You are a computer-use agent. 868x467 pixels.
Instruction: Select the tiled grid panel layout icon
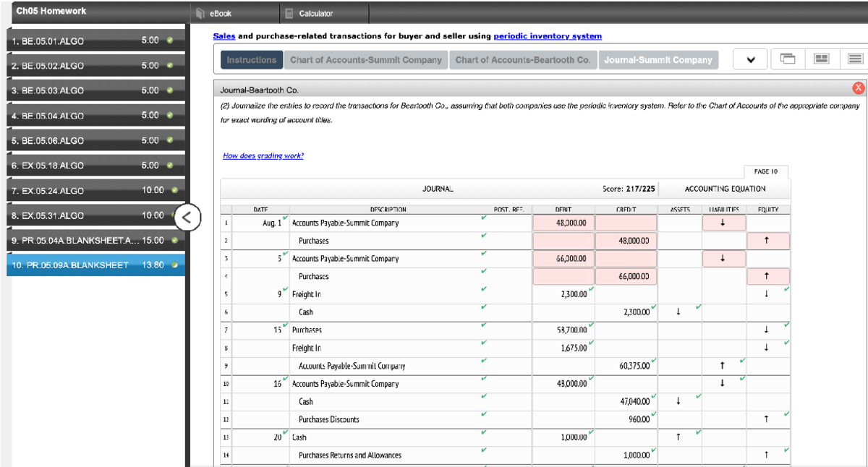coord(822,60)
